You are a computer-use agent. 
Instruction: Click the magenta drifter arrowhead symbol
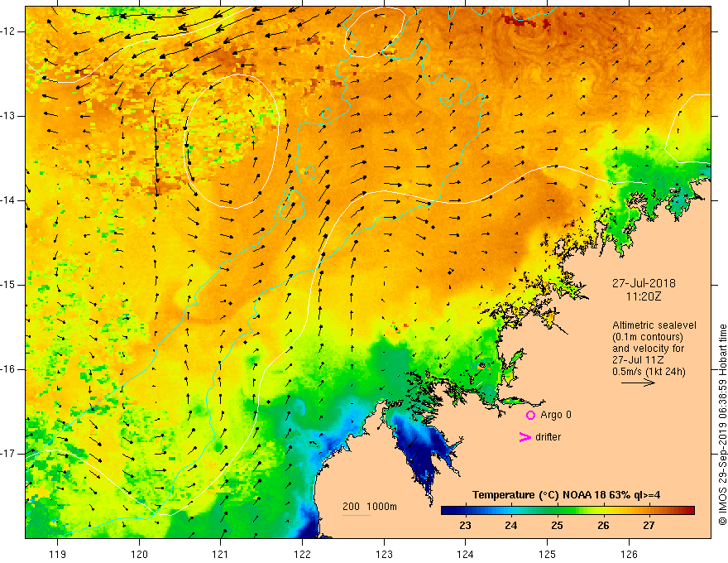524,437
